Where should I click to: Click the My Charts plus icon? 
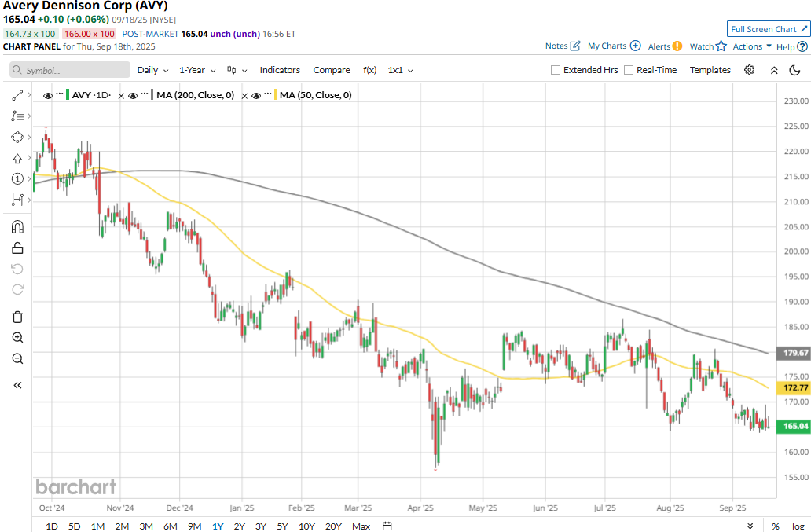(x=636, y=46)
